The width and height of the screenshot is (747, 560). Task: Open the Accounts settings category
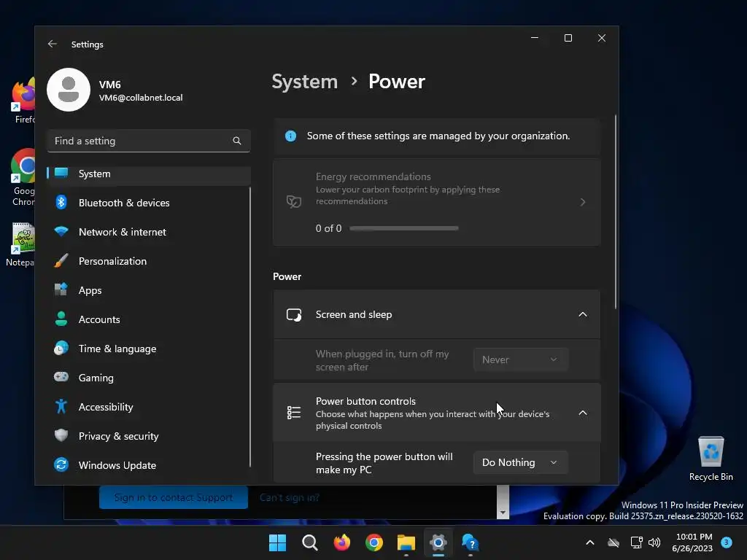(149, 319)
